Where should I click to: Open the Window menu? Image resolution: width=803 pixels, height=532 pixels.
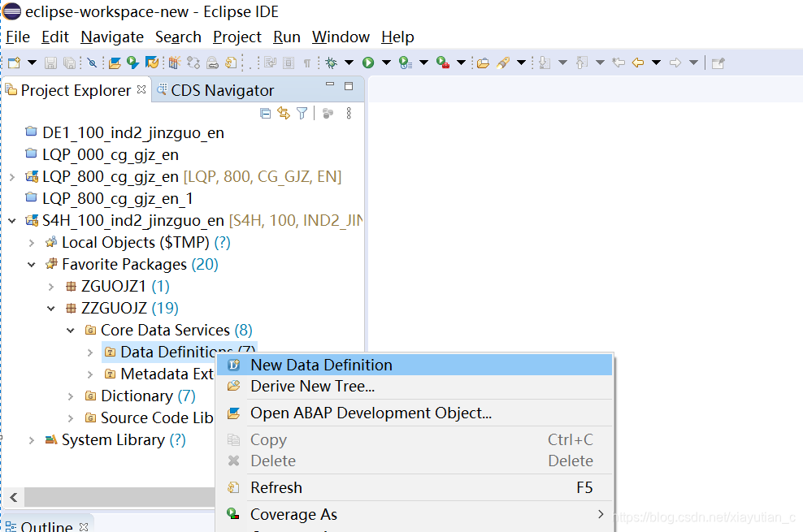click(341, 37)
